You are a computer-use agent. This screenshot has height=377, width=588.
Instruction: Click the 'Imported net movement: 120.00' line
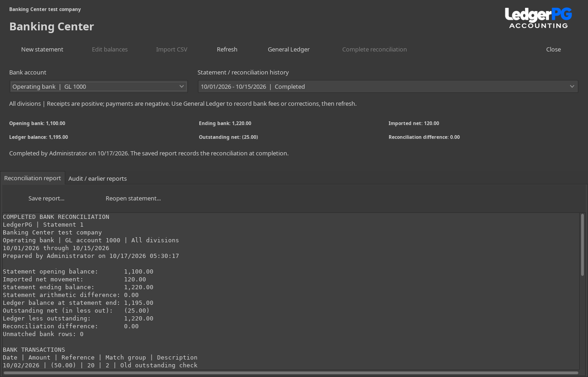click(x=74, y=279)
